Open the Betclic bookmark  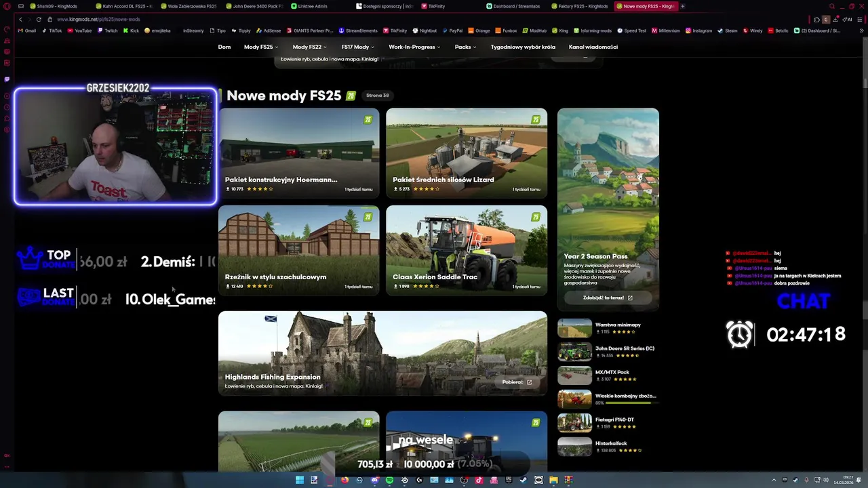tap(778, 30)
